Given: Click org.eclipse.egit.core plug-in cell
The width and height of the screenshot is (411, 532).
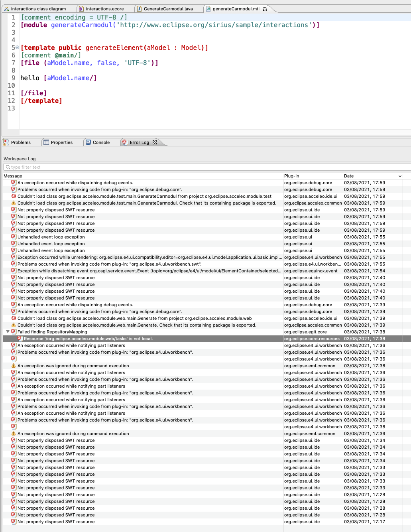Looking at the screenshot, I should (305, 332).
